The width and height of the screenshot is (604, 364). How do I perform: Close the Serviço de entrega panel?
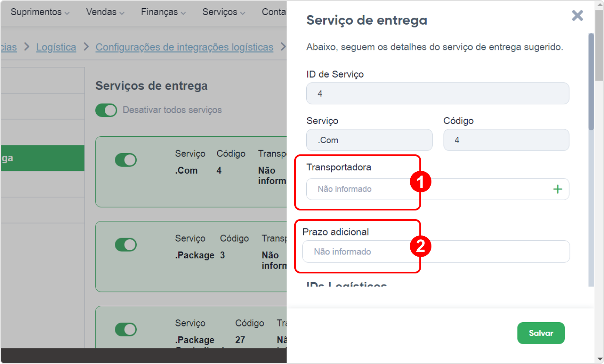577,16
